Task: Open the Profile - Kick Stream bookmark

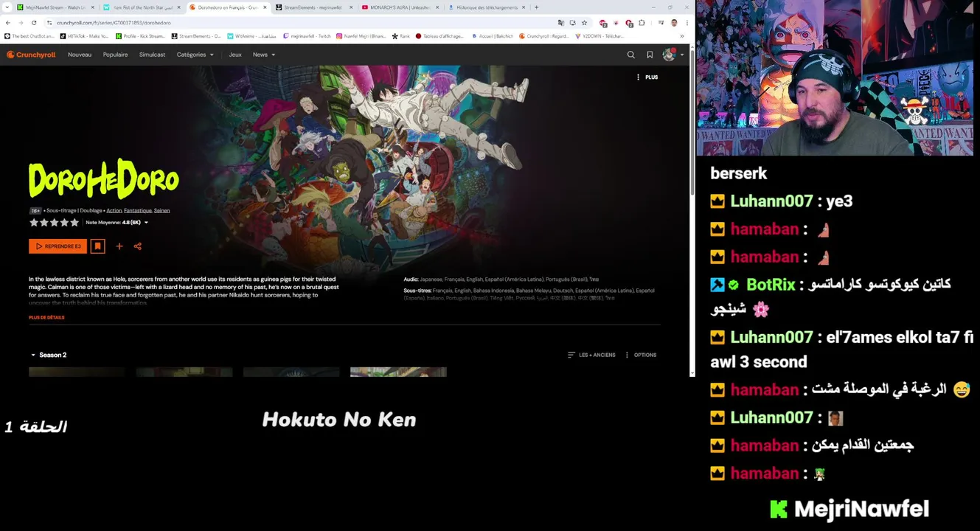Action: click(142, 36)
